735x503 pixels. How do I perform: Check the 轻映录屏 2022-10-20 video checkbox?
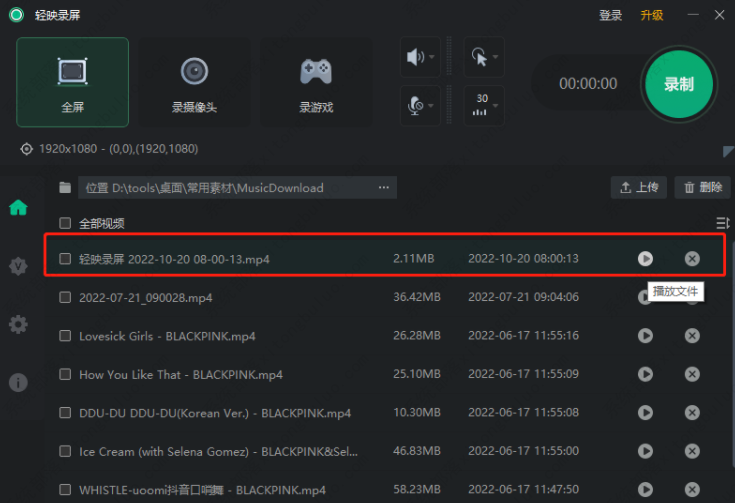tap(65, 259)
